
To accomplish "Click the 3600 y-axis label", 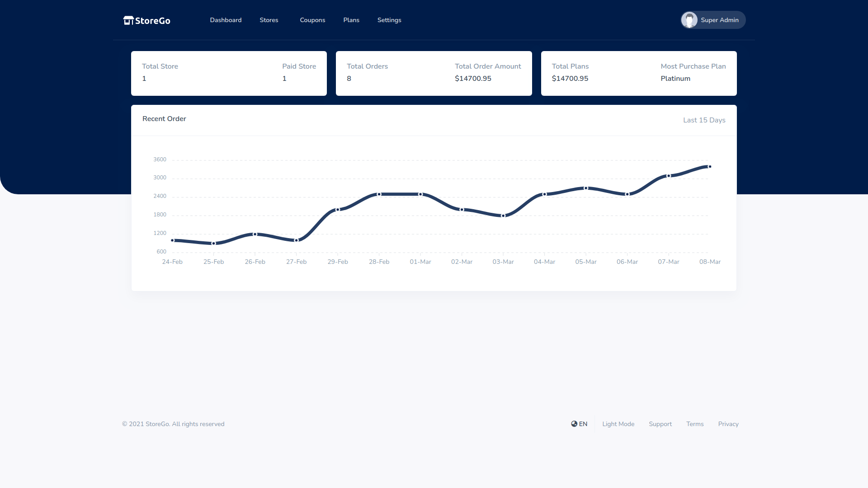I will [160, 160].
